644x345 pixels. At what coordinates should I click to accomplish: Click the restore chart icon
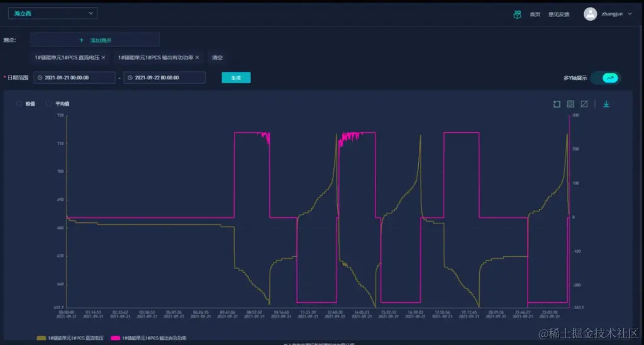coord(584,104)
